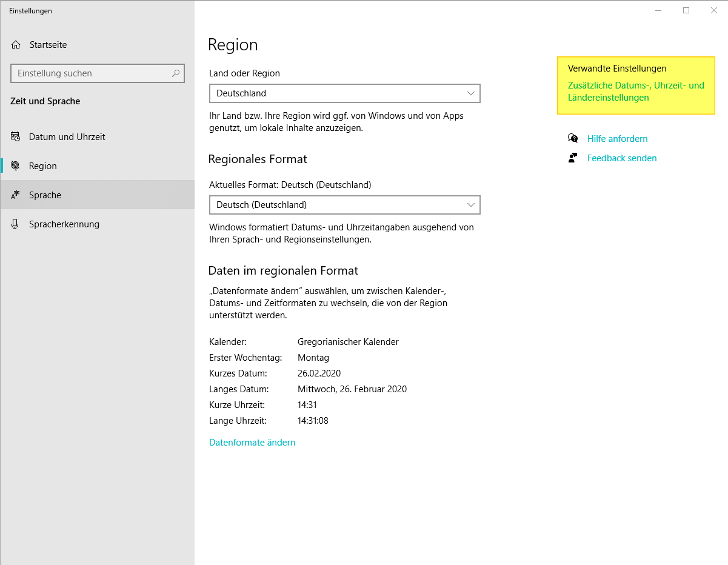The width and height of the screenshot is (728, 565).
Task: Click the Einstellung suchen search field
Action: (98, 73)
